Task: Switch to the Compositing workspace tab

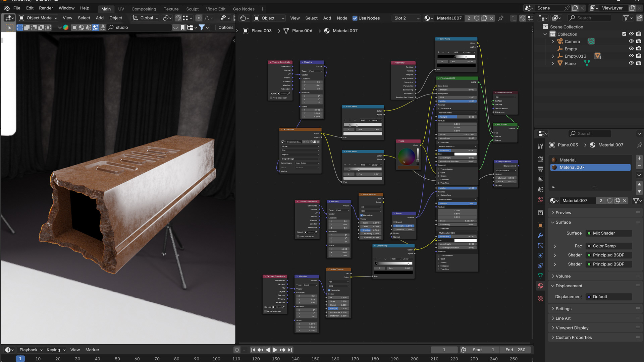Action: coord(144,9)
